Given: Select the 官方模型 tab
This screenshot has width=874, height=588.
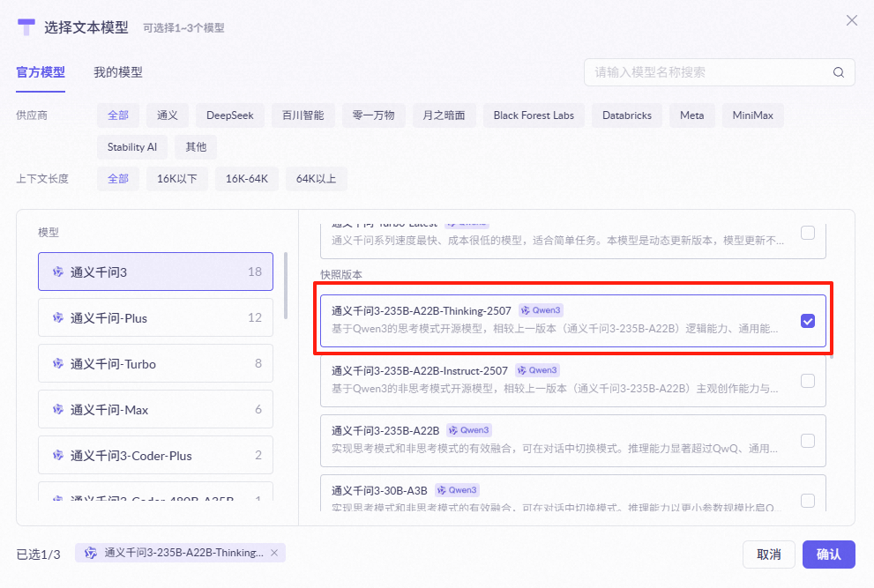Looking at the screenshot, I should 41,72.
